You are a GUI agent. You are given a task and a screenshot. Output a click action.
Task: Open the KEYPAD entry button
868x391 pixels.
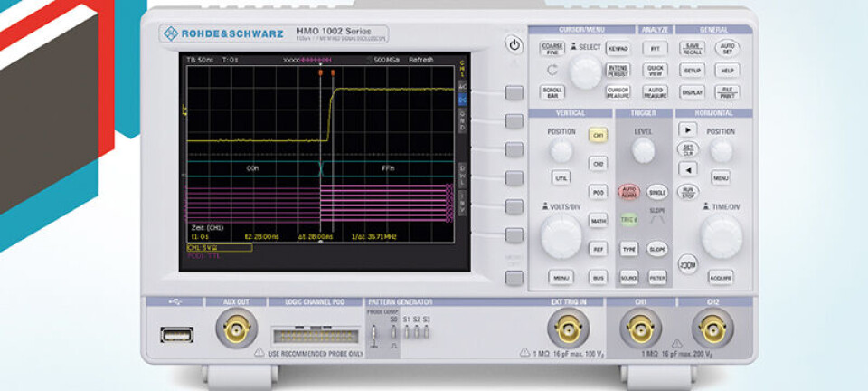pos(618,49)
